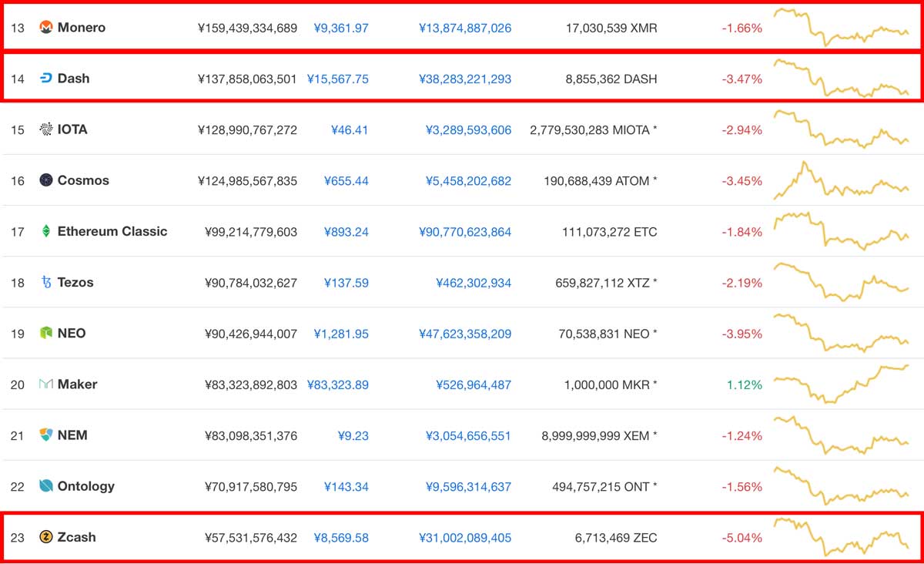Open Cosmos 7-day price sparkline chart
Image resolution: width=924 pixels, height=564 pixels.
(x=842, y=181)
